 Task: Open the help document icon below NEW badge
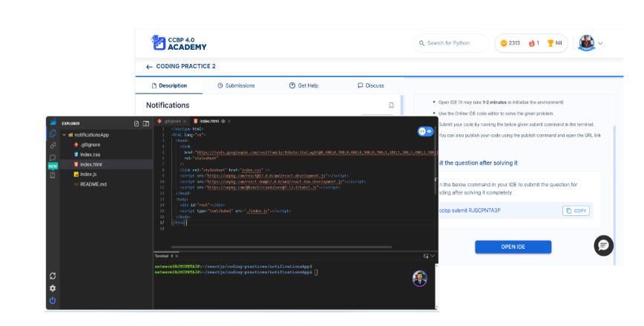point(53,175)
